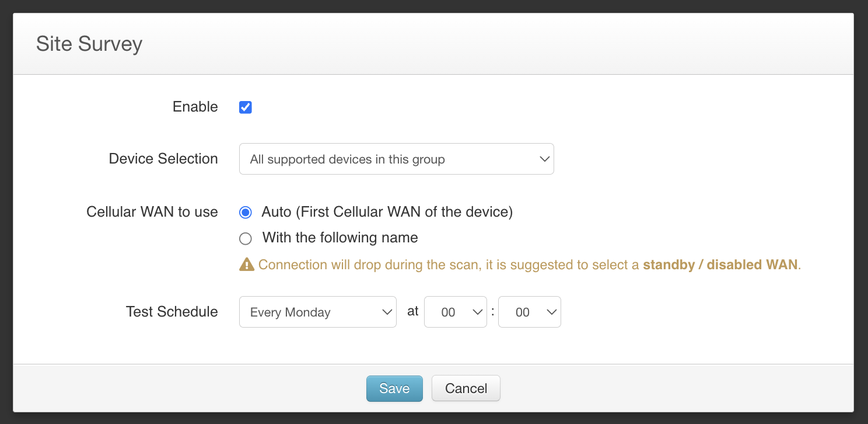The image size is (868, 424).
Task: Open the minutes dropdown in Test Schedule
Action: tap(529, 312)
